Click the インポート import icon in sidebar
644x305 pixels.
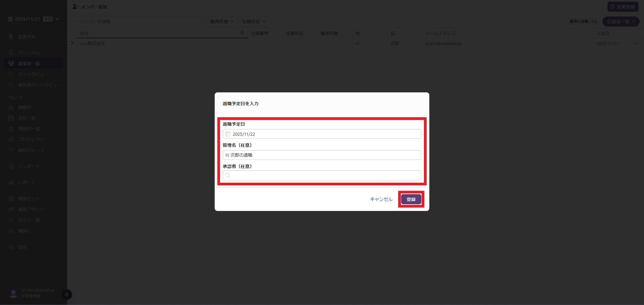coord(11,167)
